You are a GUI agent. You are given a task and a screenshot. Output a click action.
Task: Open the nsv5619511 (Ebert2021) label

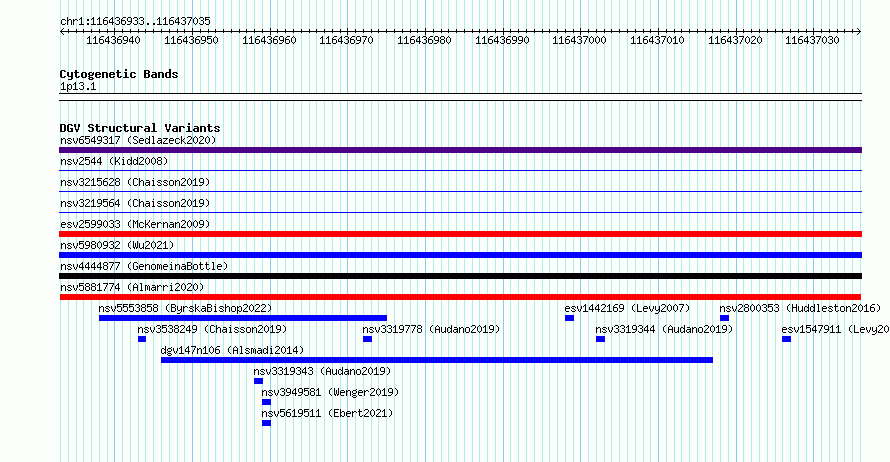[x=327, y=413]
